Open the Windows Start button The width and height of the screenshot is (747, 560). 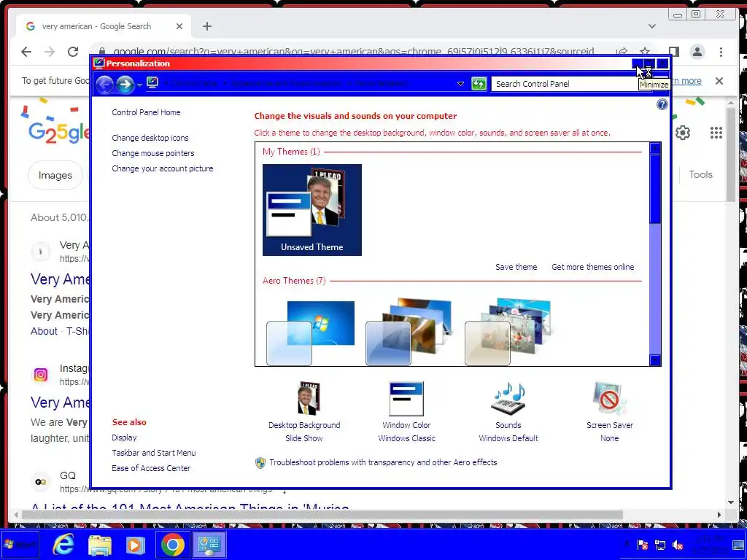(20, 544)
